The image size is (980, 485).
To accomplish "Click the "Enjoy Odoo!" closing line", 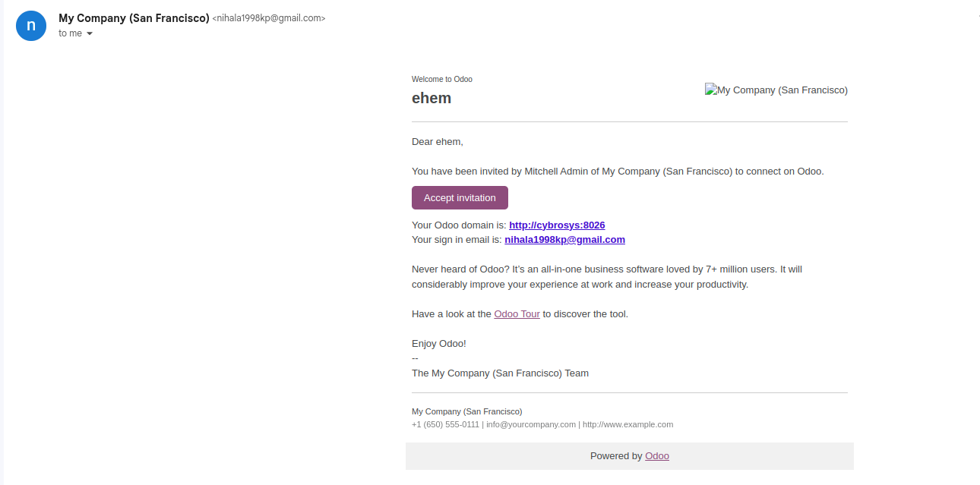I will [439, 343].
